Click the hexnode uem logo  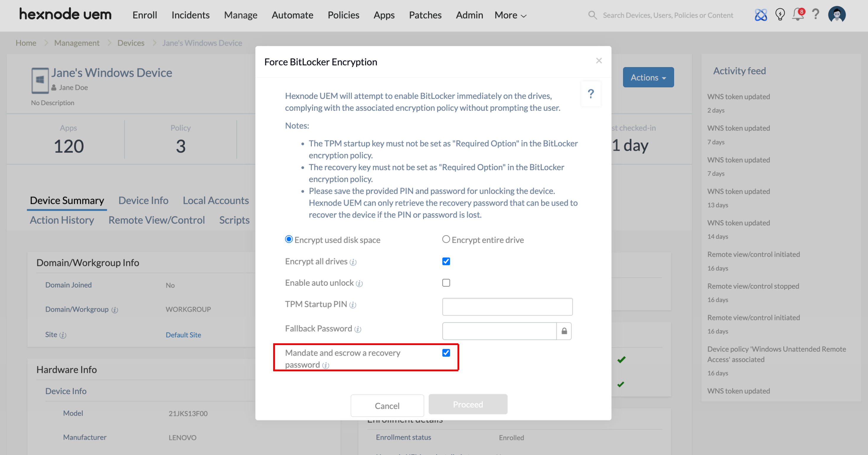click(65, 14)
